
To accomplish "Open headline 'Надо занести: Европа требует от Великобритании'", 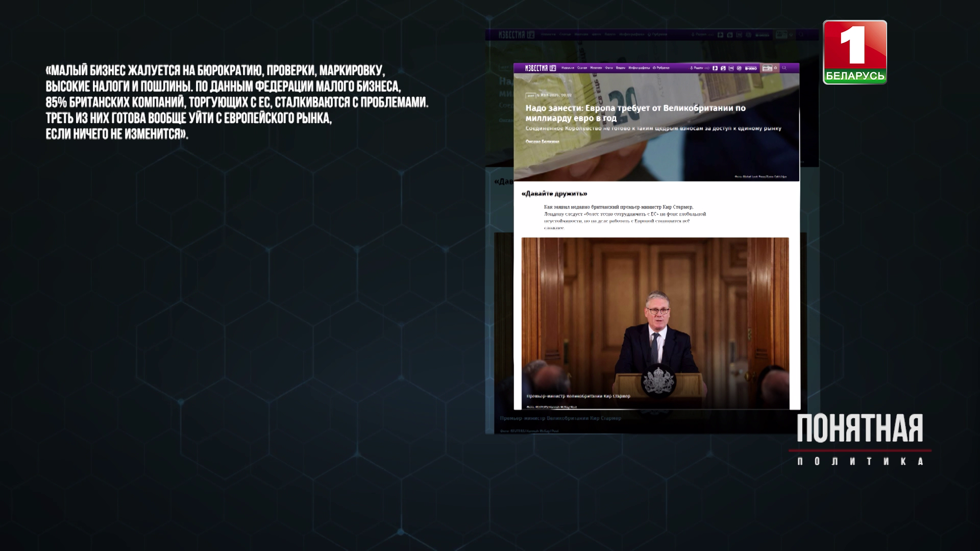I will [635, 113].
